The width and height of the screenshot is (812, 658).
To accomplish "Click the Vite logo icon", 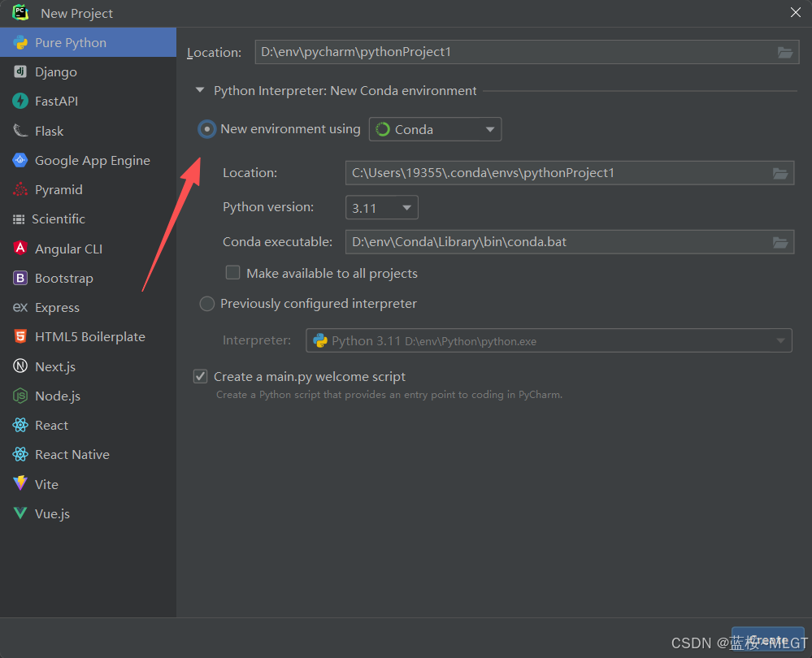I will pos(20,483).
